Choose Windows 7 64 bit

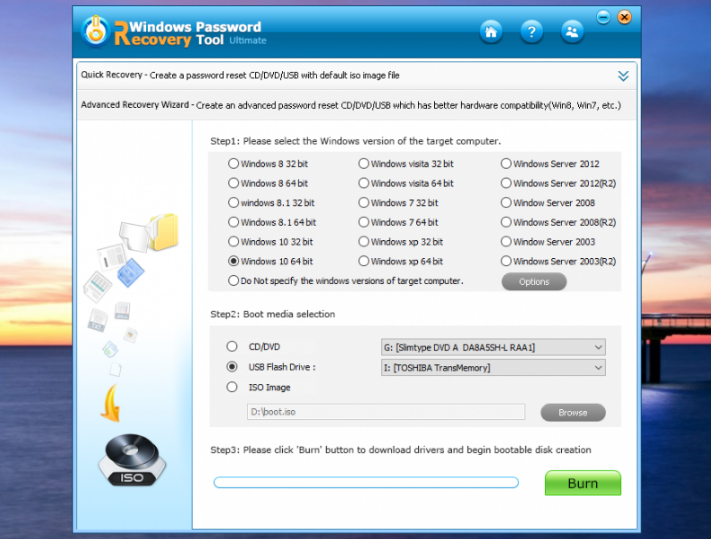tap(398, 222)
